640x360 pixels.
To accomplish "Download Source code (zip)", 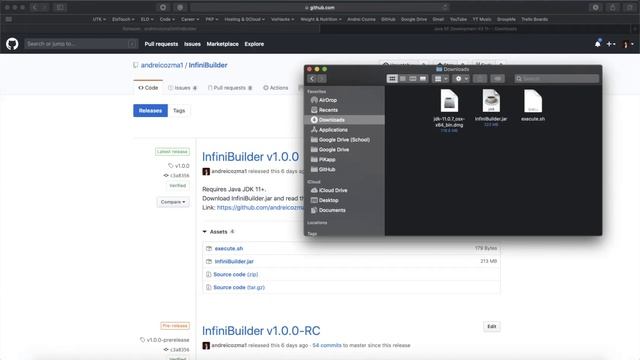I will tap(236, 275).
